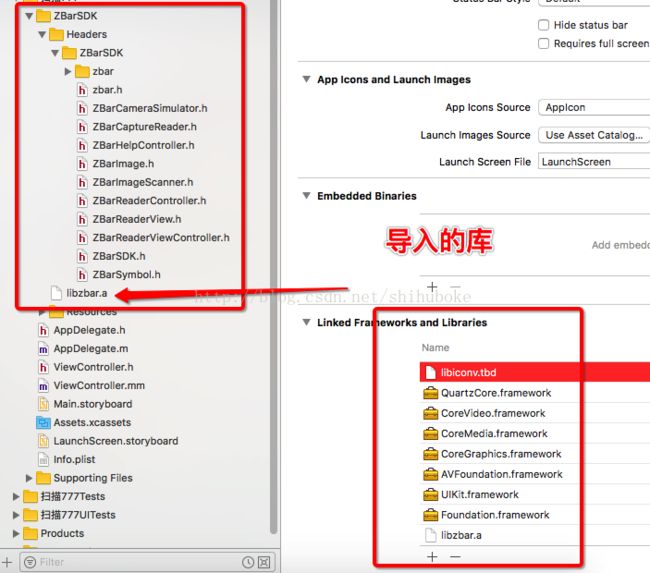Collapse the Headers folder
Screen dimensions: 650x573
tap(42, 34)
